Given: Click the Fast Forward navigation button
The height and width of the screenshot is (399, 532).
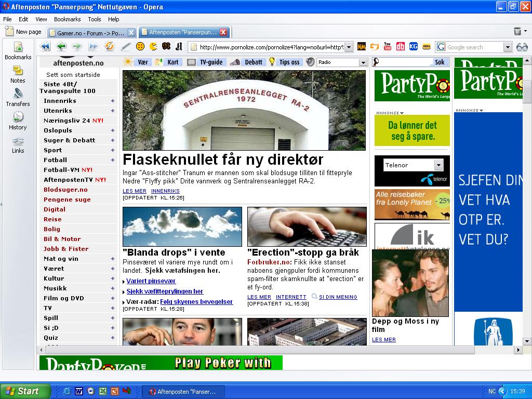Looking at the screenshot, I should tap(93, 46).
